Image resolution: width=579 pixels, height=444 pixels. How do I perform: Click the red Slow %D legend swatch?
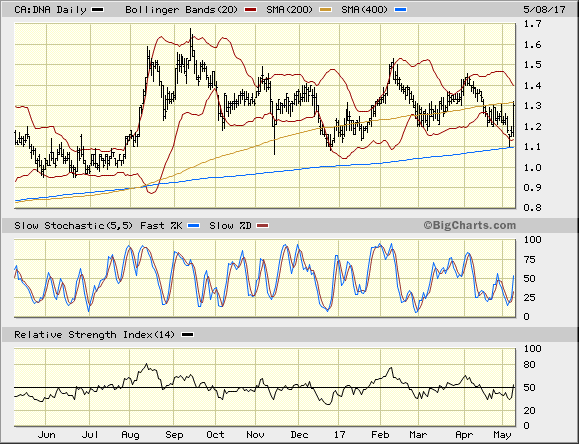[263, 225]
